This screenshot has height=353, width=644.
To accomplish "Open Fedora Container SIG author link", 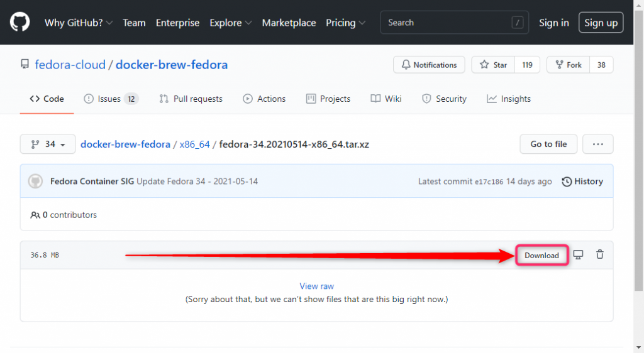I will 92,182.
